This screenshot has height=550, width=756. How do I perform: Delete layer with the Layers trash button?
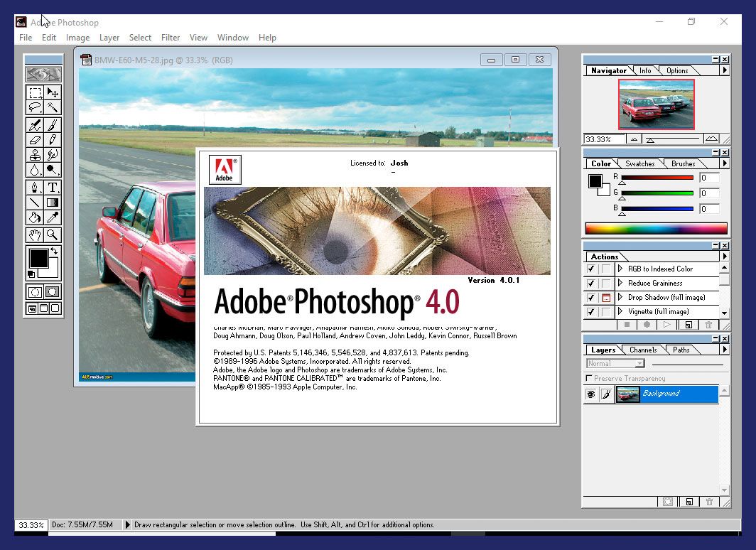point(709,502)
